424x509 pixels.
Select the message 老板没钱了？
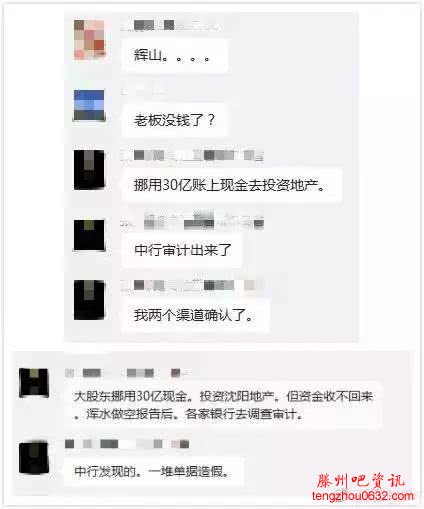175,120
